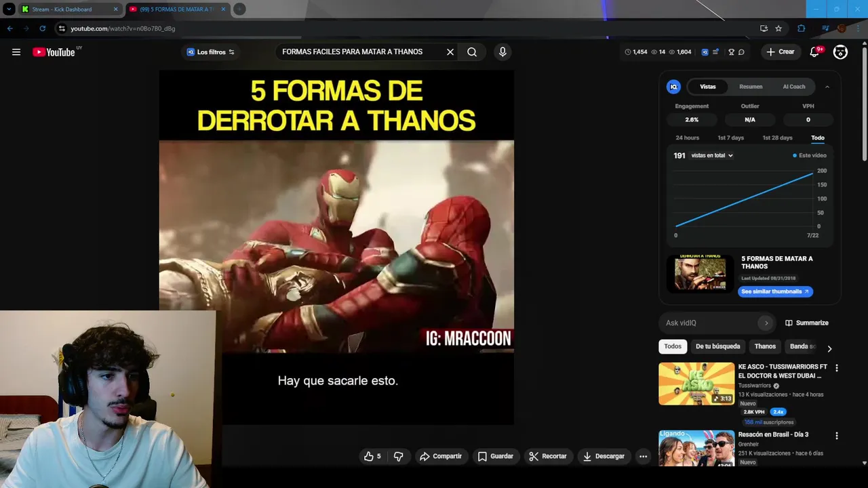This screenshot has width=868, height=488.
Task: Click vidIQ list icon in header stats bar
Action: pos(715,52)
